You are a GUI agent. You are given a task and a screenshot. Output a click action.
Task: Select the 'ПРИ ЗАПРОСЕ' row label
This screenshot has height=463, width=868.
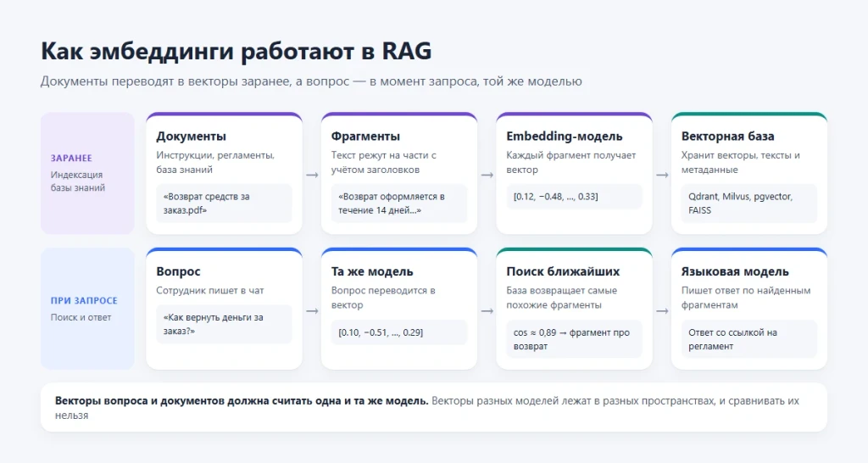tap(84, 301)
